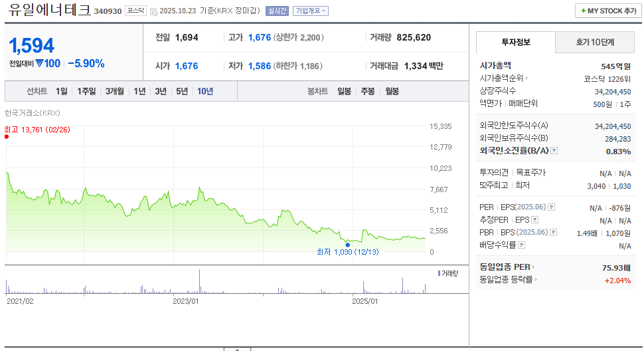Click the 동일업종 PER value 75.93배
The image size is (644, 351).
pyautogui.click(x=617, y=268)
